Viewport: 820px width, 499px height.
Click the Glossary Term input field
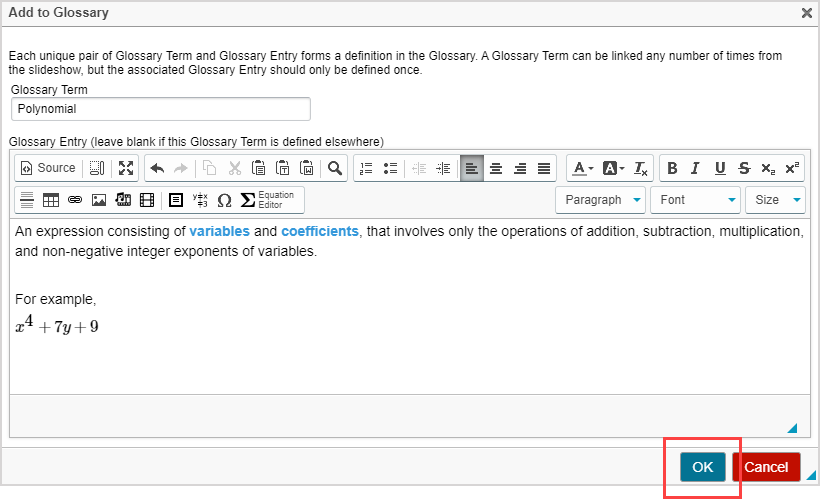point(160,109)
